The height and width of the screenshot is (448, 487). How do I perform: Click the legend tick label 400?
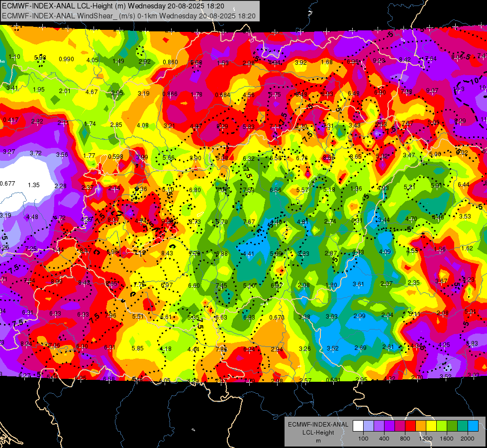pos(384,439)
